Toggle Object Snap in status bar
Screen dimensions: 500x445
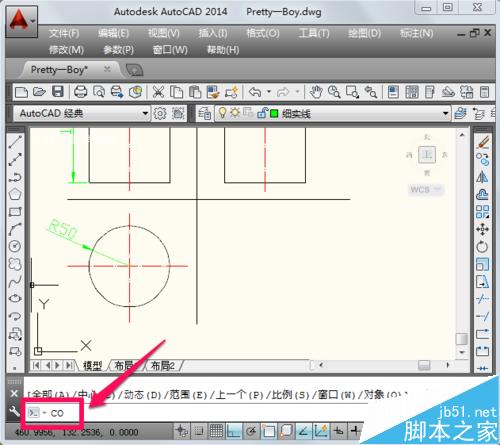[x=269, y=431]
